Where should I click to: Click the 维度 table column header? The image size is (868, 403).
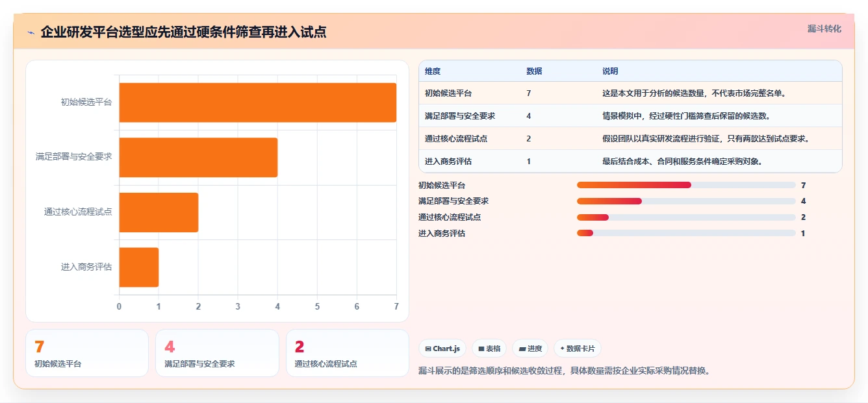coord(433,71)
